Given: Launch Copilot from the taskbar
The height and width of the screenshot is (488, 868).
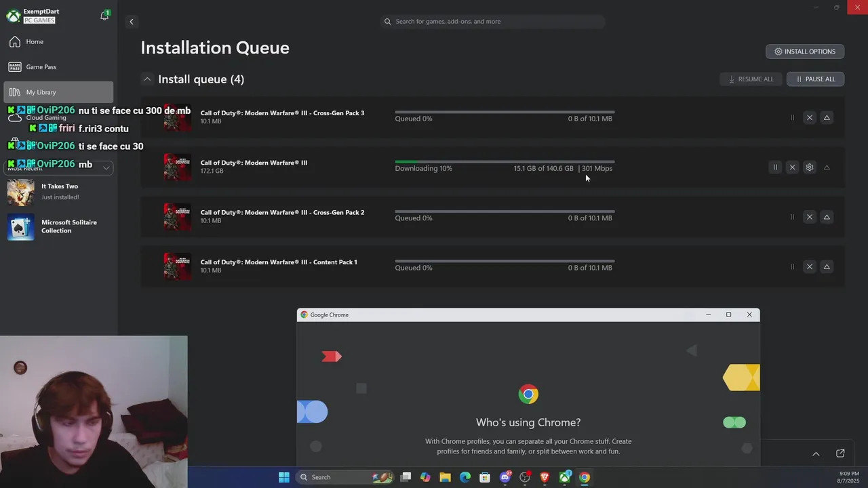Looking at the screenshot, I should [425, 477].
